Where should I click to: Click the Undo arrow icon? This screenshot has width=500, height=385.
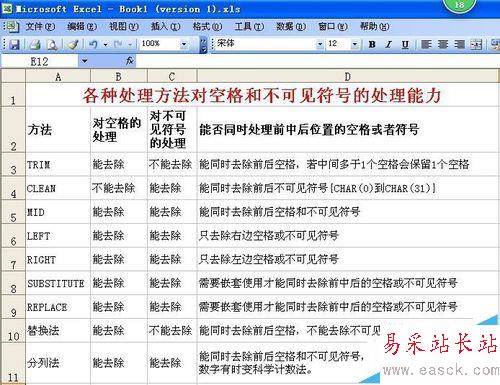93,44
